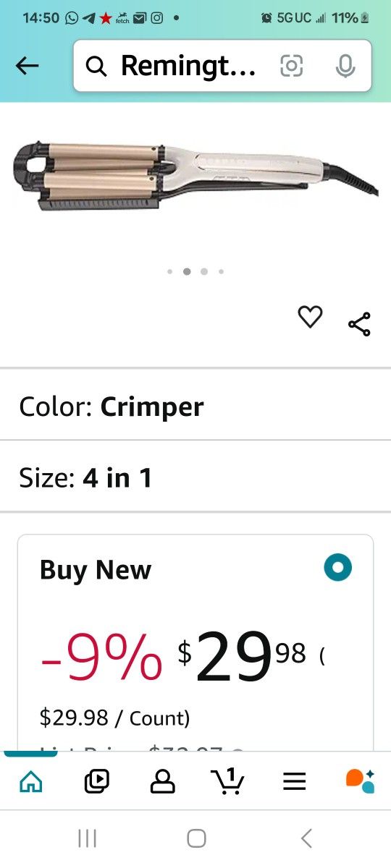Expand the Color: Crimper option row
Screen dimensions: 391x868
tap(195, 407)
